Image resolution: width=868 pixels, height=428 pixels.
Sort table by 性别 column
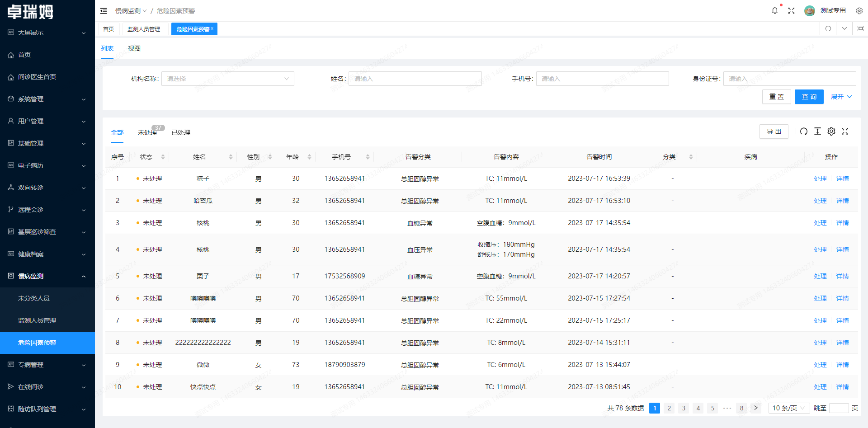click(x=270, y=157)
